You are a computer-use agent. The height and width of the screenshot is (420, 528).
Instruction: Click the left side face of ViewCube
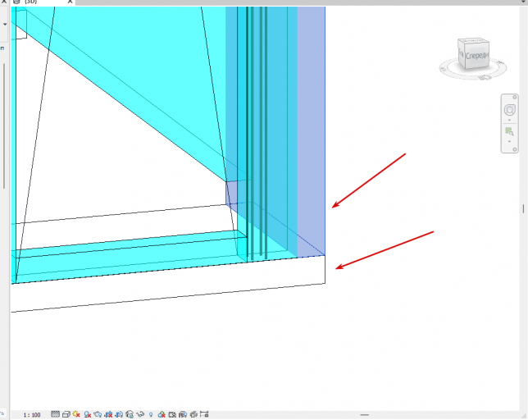[x=462, y=55]
